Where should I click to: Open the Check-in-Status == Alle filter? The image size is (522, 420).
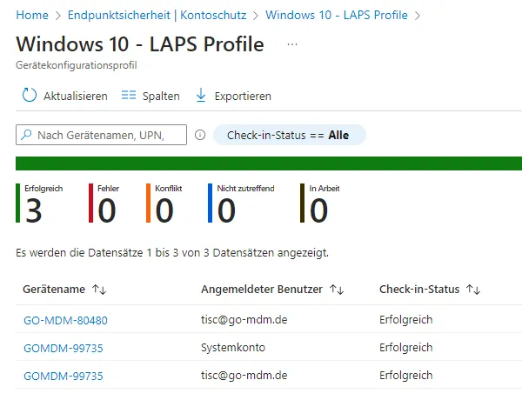(x=289, y=135)
